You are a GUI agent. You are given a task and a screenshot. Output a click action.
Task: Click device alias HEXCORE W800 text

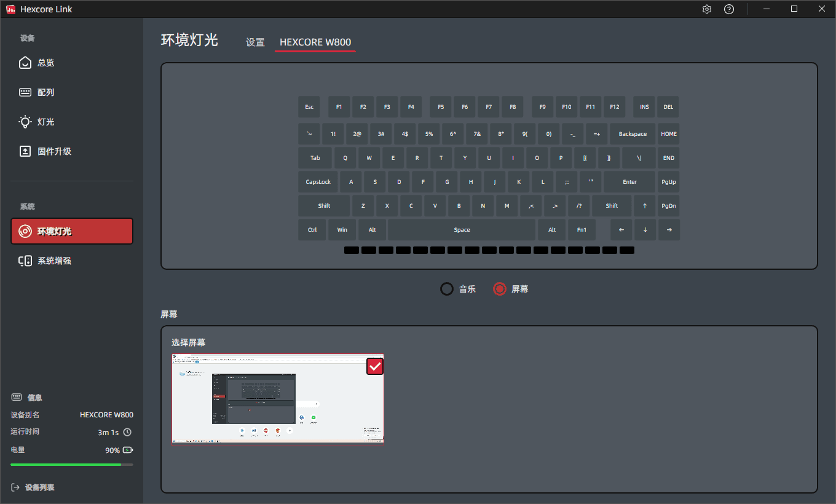click(x=106, y=415)
